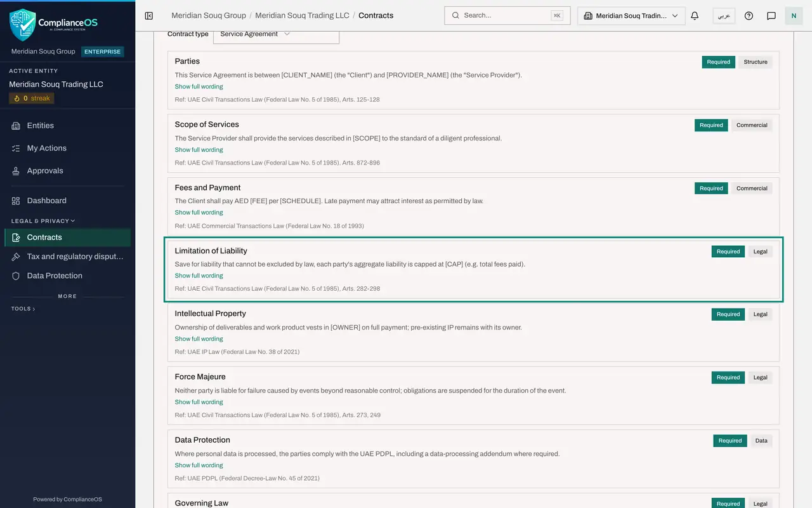Go to My Actions
Viewport: 812px width, 508px height.
(67, 148)
